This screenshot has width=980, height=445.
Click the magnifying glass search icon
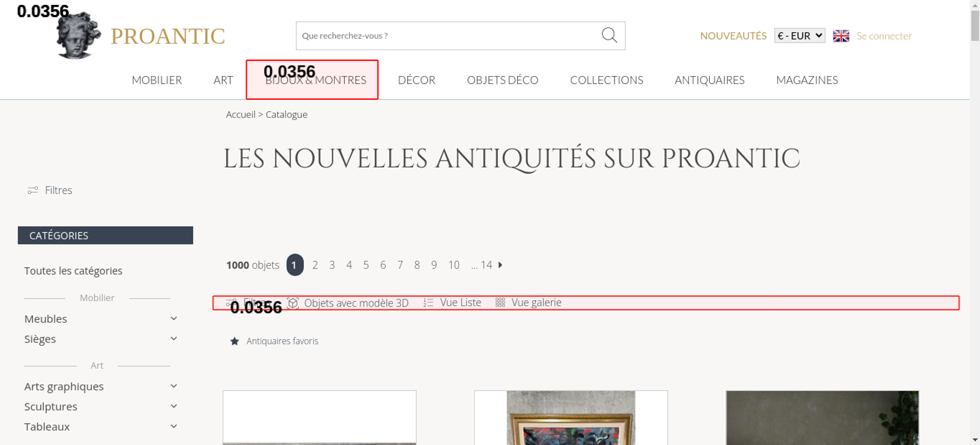[x=609, y=35]
